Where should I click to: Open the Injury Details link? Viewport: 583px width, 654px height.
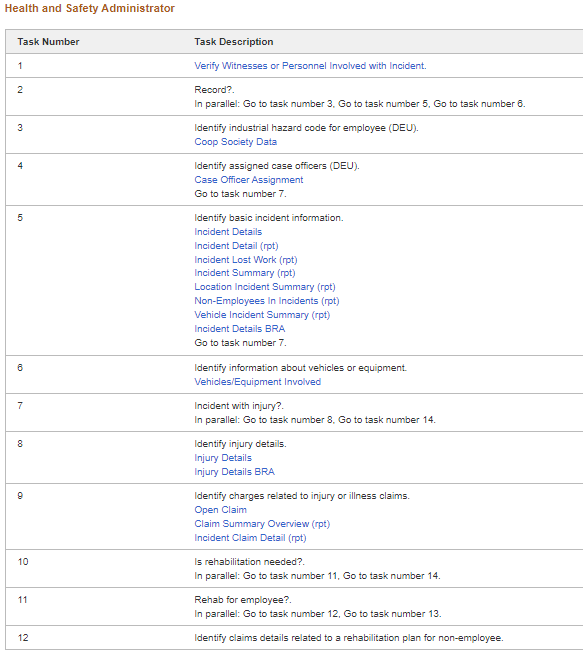pos(223,458)
